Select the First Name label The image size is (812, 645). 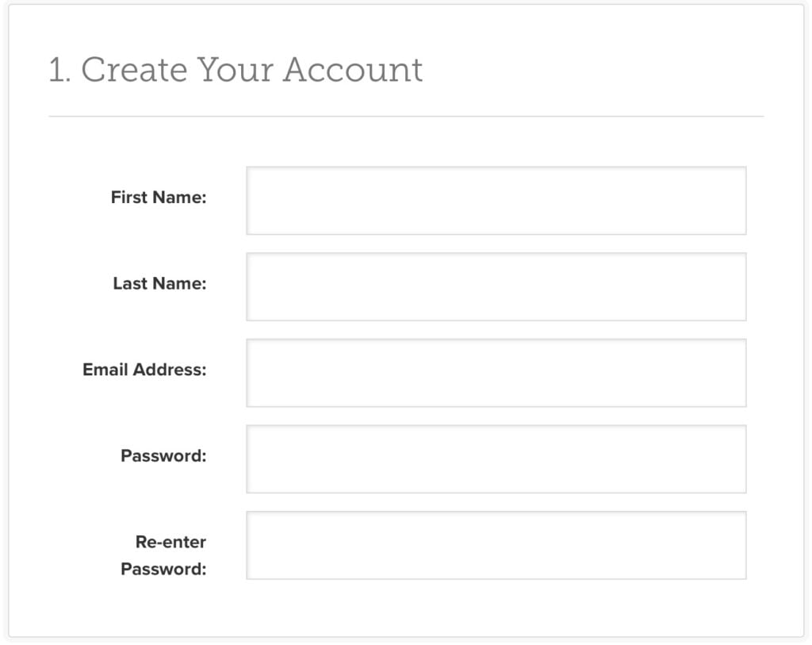(x=159, y=198)
